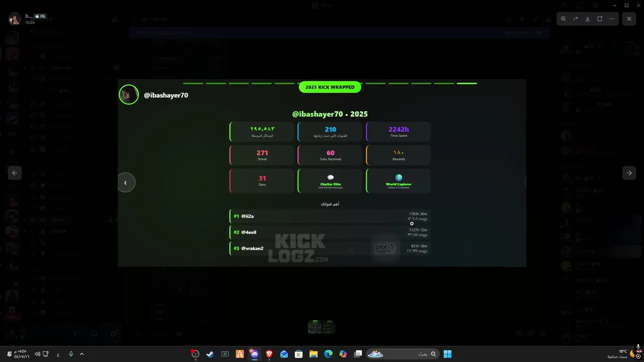Open Outlook mail from the taskbar

click(284, 354)
